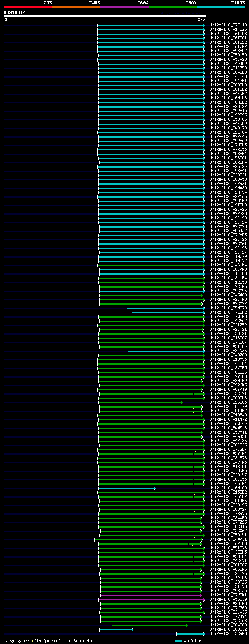Select the label UniRef100_C1N779
The height and width of the screenshot is (644, 249).
coord(228,256)
